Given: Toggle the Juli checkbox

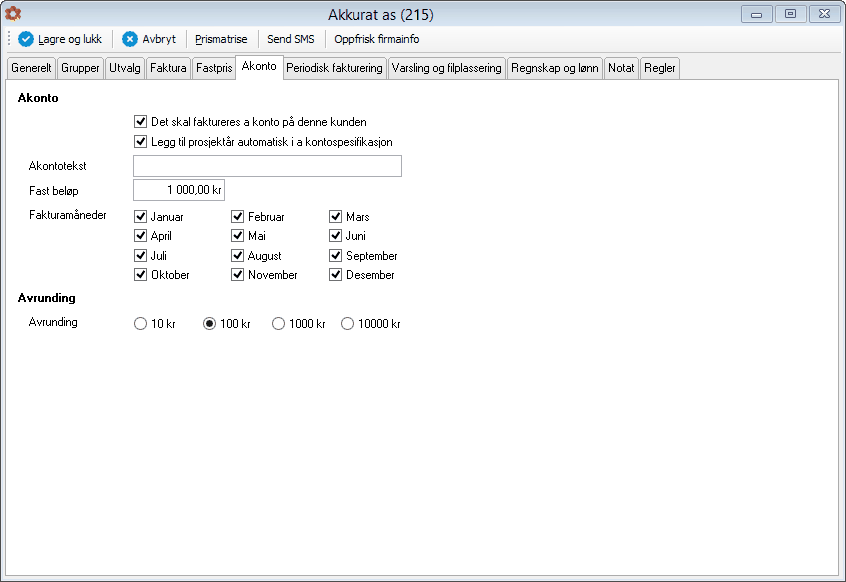Looking at the screenshot, I should (x=140, y=255).
